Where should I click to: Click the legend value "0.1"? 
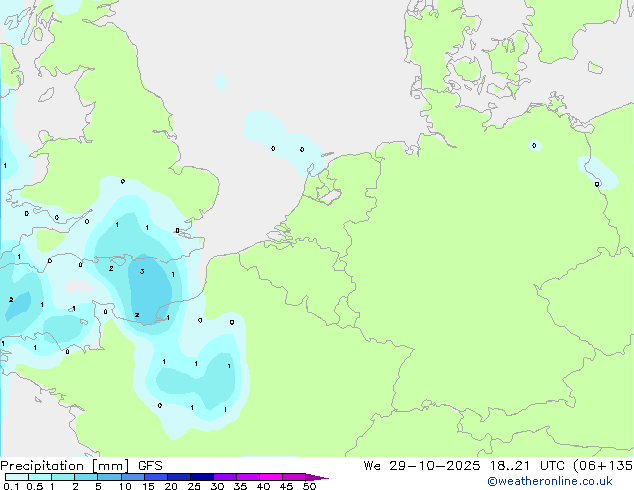click(11, 486)
